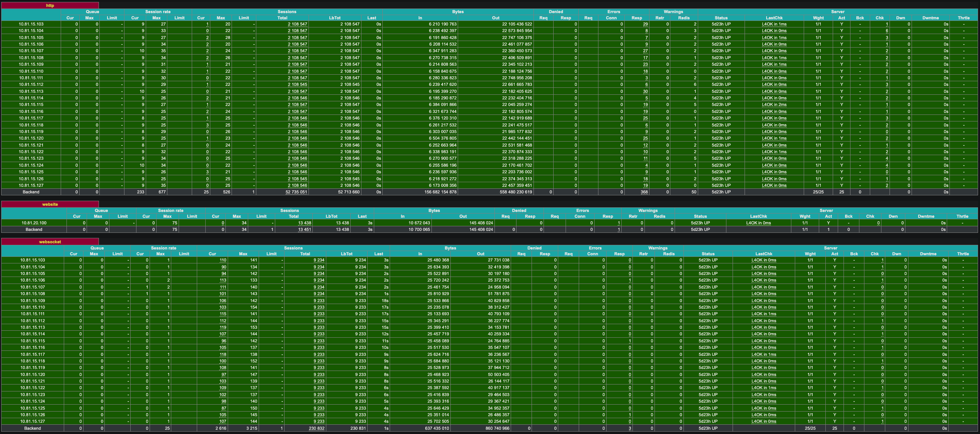Select http backend session rate max 677
Image resolution: width=980 pixels, height=434 pixels.
(162, 192)
